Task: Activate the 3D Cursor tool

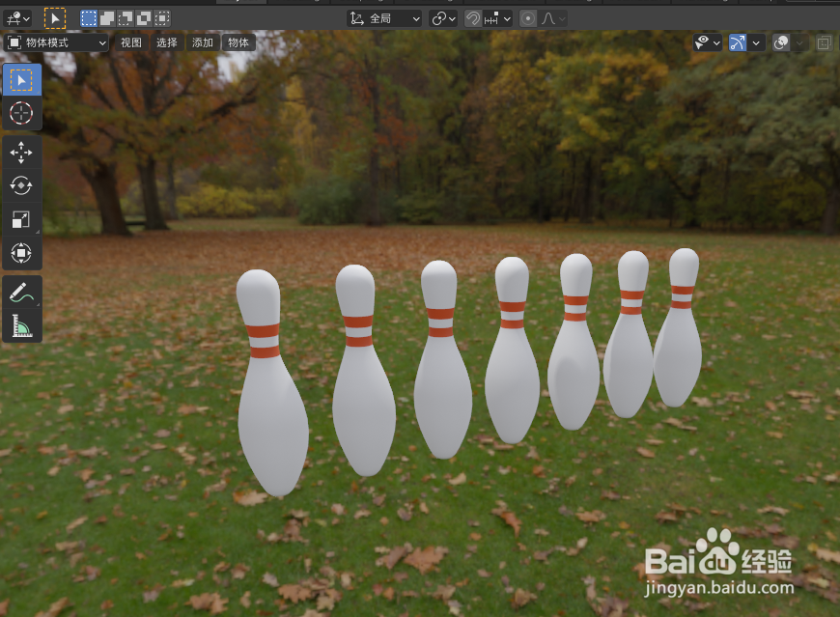Action: pyautogui.click(x=21, y=114)
